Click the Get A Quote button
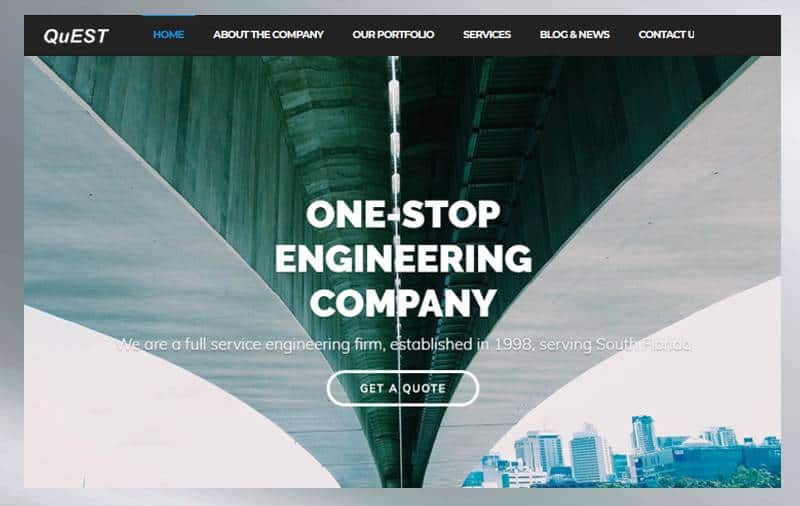This screenshot has height=506, width=800. point(403,388)
